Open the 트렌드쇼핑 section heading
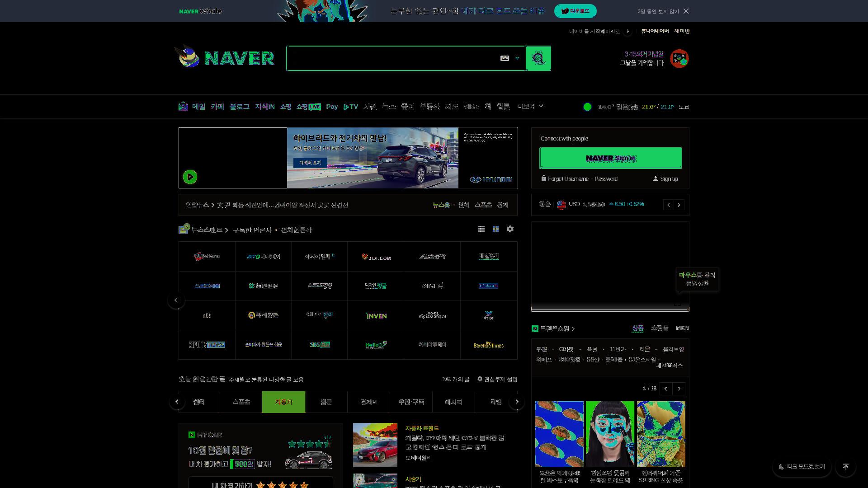The image size is (868, 488). (x=554, y=328)
